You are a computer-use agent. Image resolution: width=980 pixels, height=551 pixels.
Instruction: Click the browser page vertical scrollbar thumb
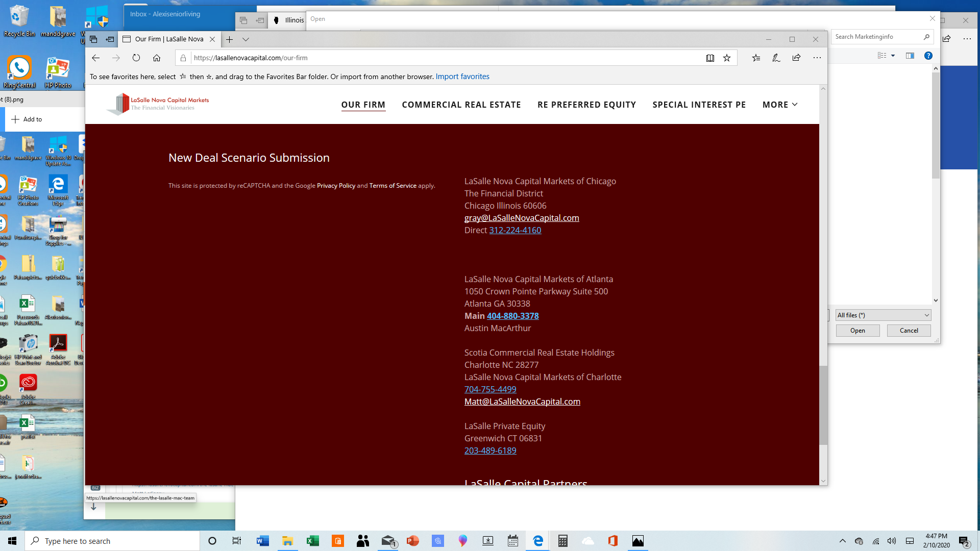(823, 405)
